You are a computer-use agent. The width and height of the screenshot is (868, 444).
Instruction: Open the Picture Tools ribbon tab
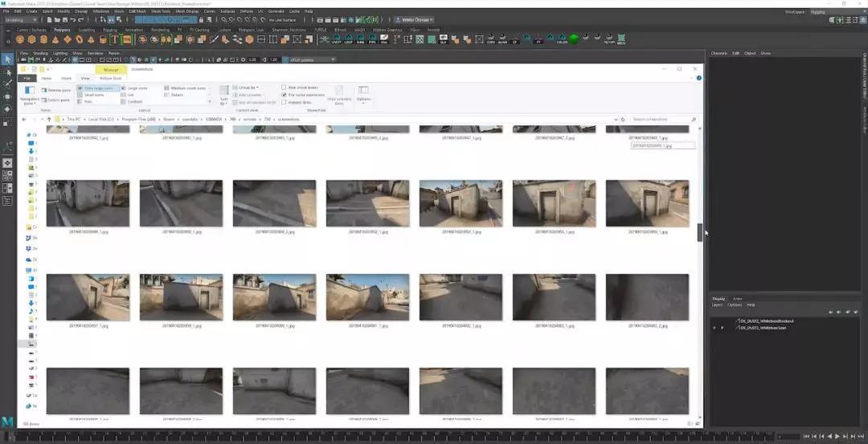110,79
